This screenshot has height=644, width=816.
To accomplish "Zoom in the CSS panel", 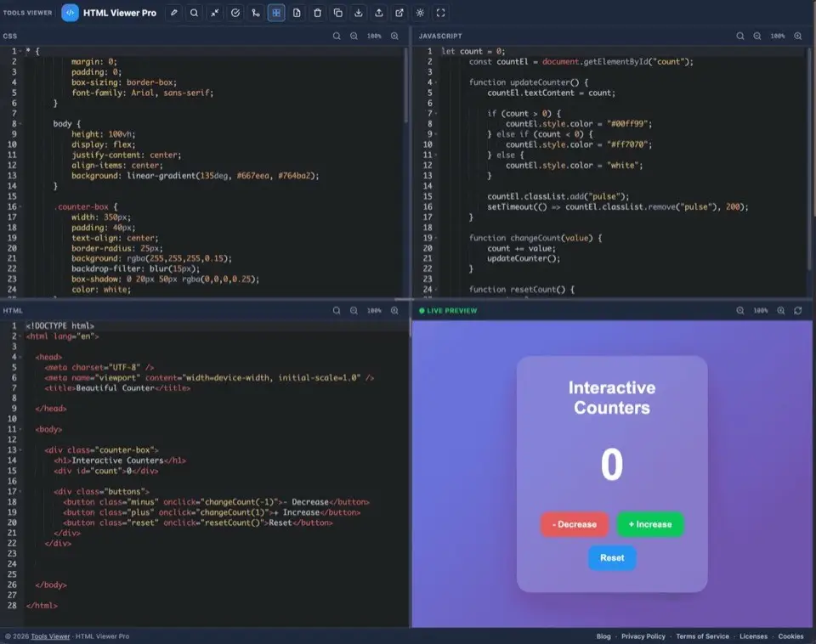I will pos(394,36).
